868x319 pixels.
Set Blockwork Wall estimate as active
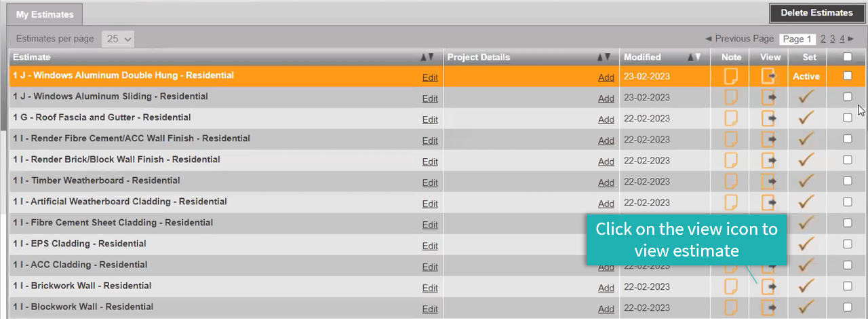click(x=806, y=307)
